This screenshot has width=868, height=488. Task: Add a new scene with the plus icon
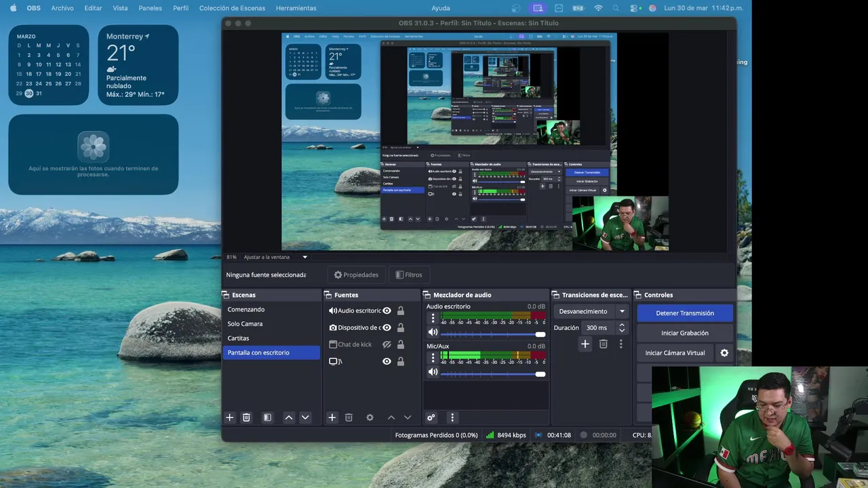click(x=229, y=418)
